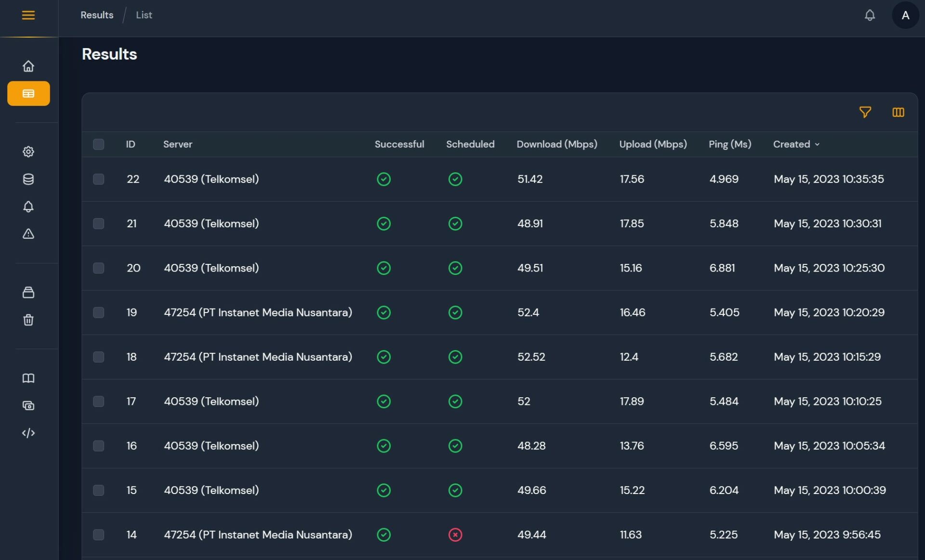
Task: Open the database section in the sidebar
Action: point(28,179)
